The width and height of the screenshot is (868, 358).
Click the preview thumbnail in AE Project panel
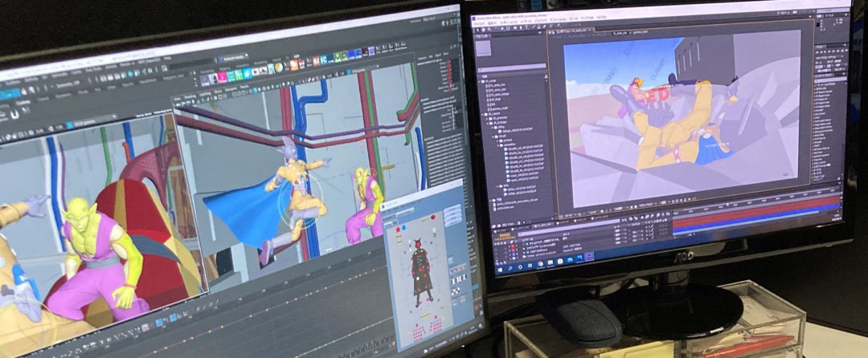[x=484, y=48]
